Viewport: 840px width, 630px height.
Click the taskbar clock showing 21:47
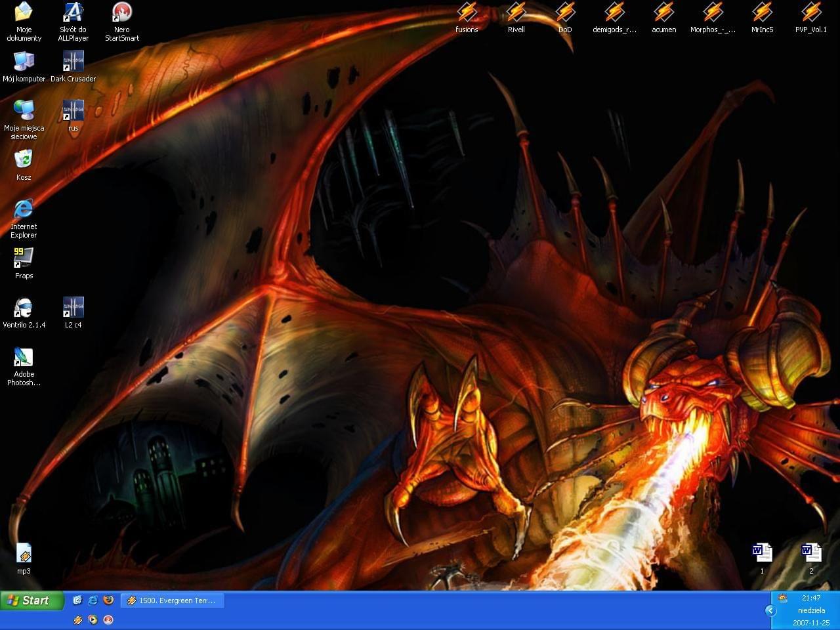(x=811, y=598)
